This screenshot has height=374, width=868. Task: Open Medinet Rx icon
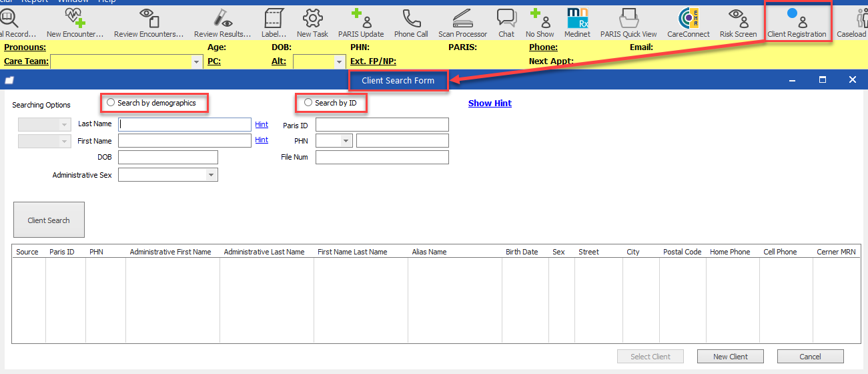(x=577, y=22)
